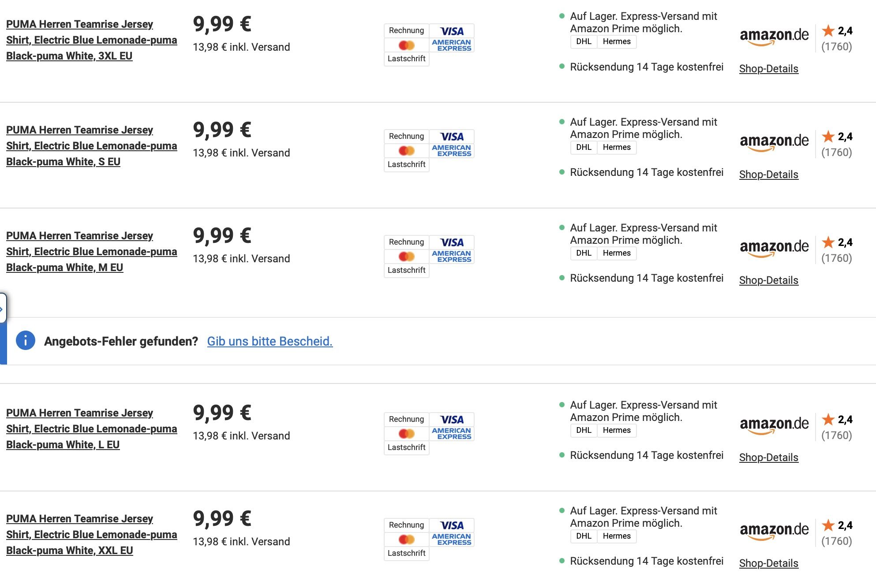Click the rating count (1760) on the first offer

(836, 46)
